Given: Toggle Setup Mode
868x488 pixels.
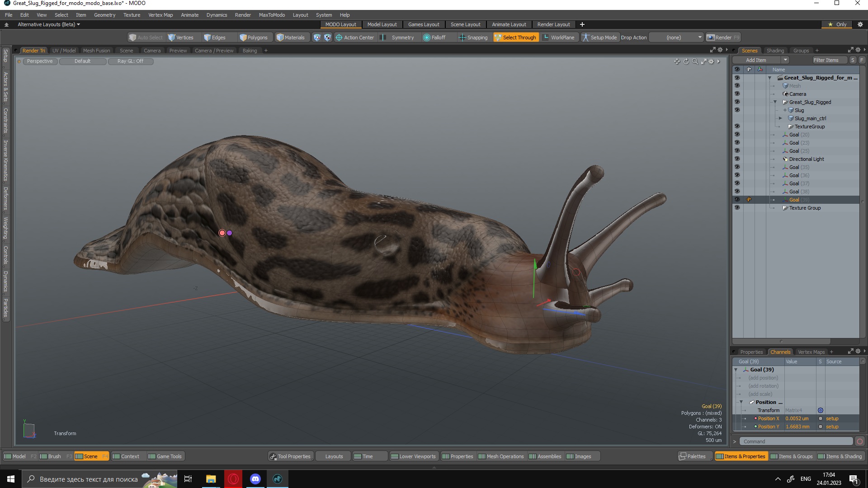Looking at the screenshot, I should tap(599, 38).
